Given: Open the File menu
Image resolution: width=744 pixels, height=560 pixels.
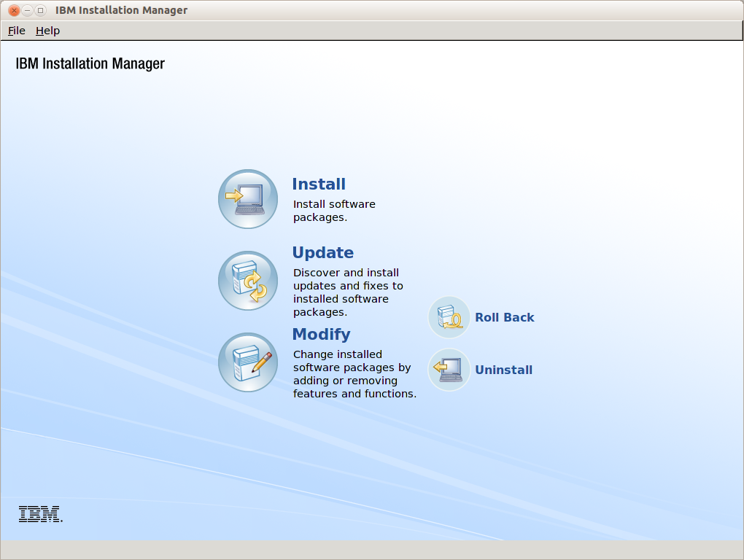Looking at the screenshot, I should (17, 31).
